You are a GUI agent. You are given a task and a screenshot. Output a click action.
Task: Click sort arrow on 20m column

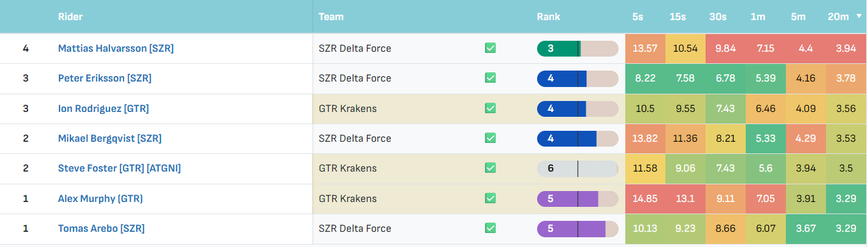point(858,17)
